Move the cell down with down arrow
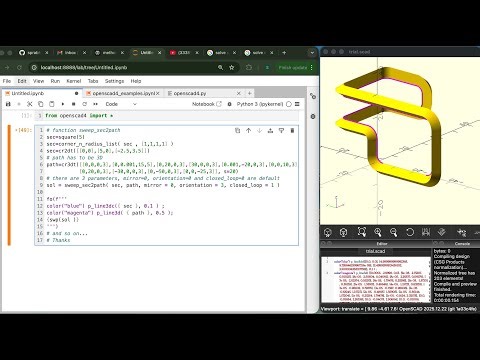The width and height of the screenshot is (480, 360). click(x=259, y=130)
